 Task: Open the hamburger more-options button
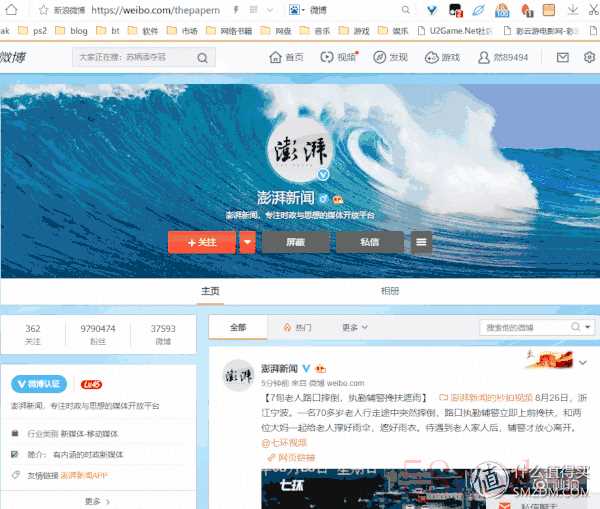coord(421,242)
